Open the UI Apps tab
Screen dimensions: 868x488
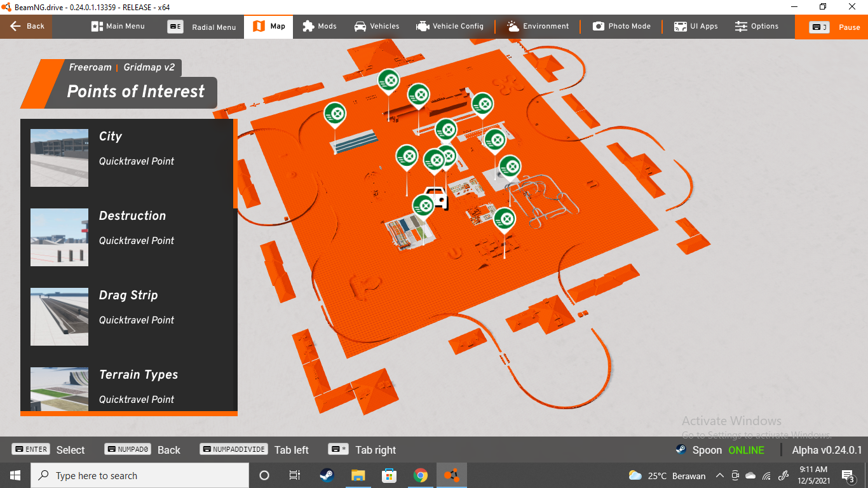(x=696, y=27)
